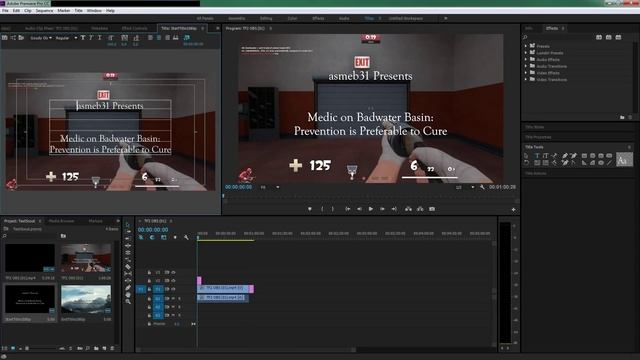Select the Zoom tool in timeline toolbar
Screen dimensions: 640x360
(x=128, y=302)
